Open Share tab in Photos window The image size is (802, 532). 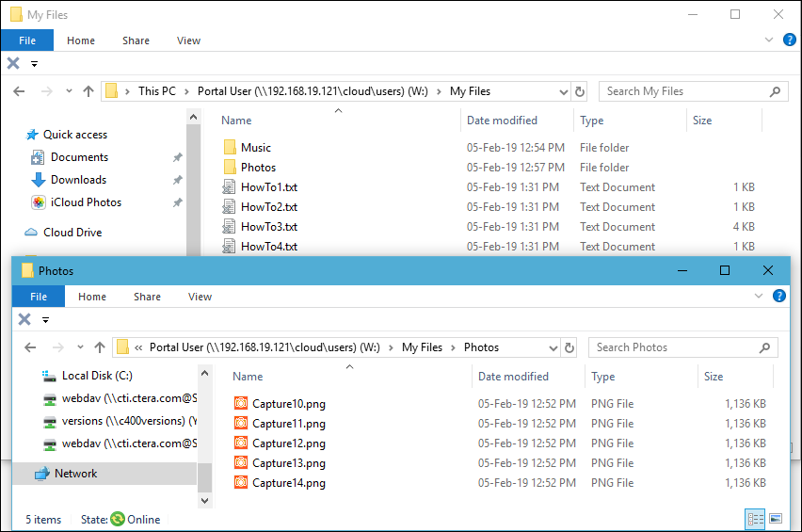(147, 297)
